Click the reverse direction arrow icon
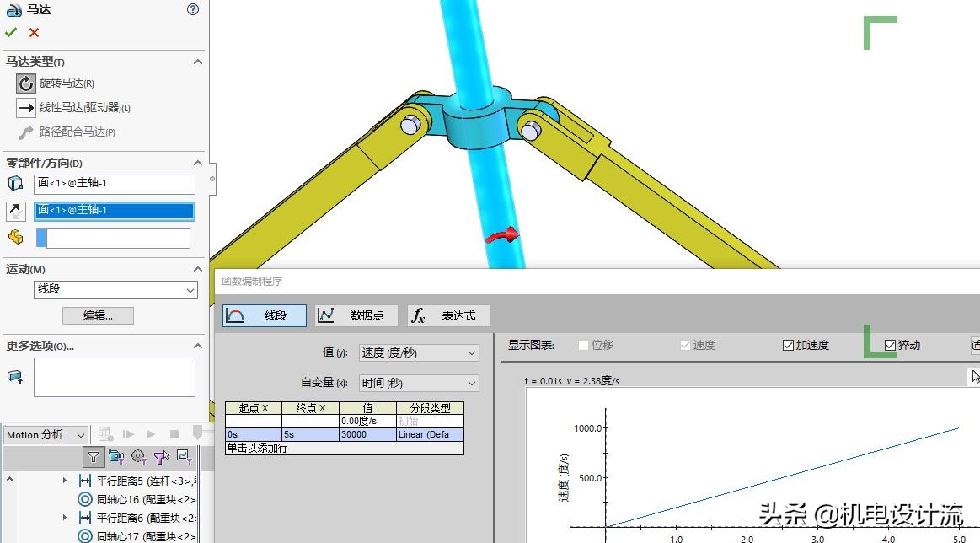 click(14, 210)
